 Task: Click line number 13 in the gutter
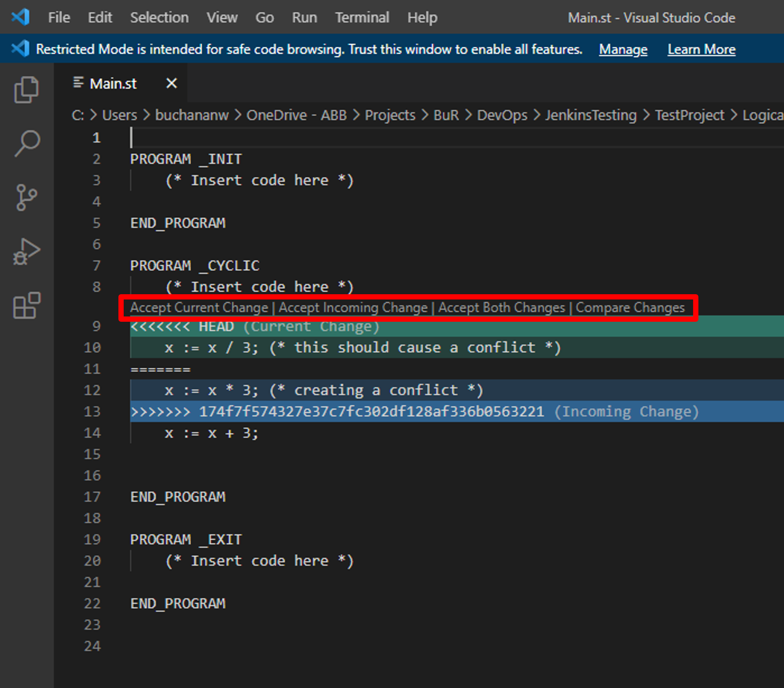(x=92, y=412)
